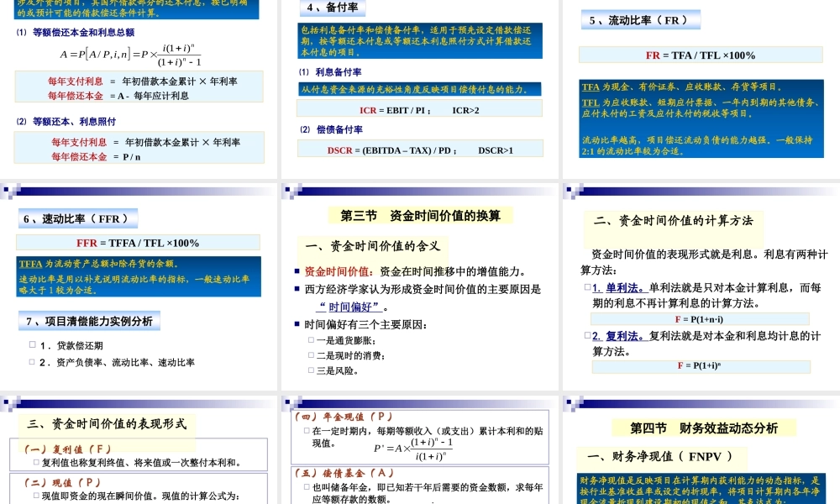Open the '2. 复利法。' link
The image size is (840, 504).
[620, 336]
